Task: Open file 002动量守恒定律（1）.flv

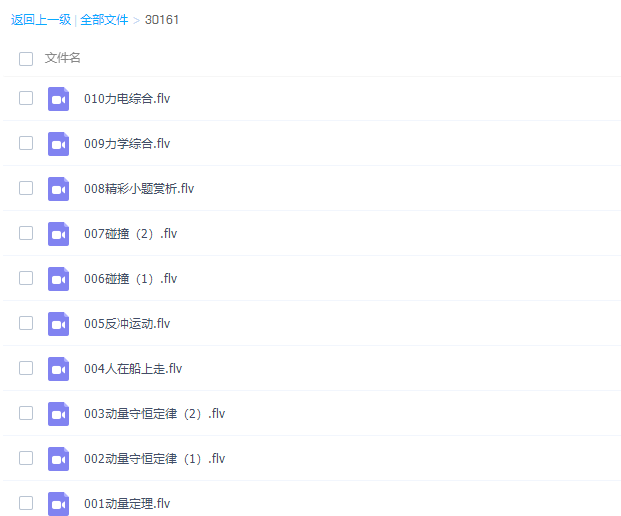Action: pos(154,459)
